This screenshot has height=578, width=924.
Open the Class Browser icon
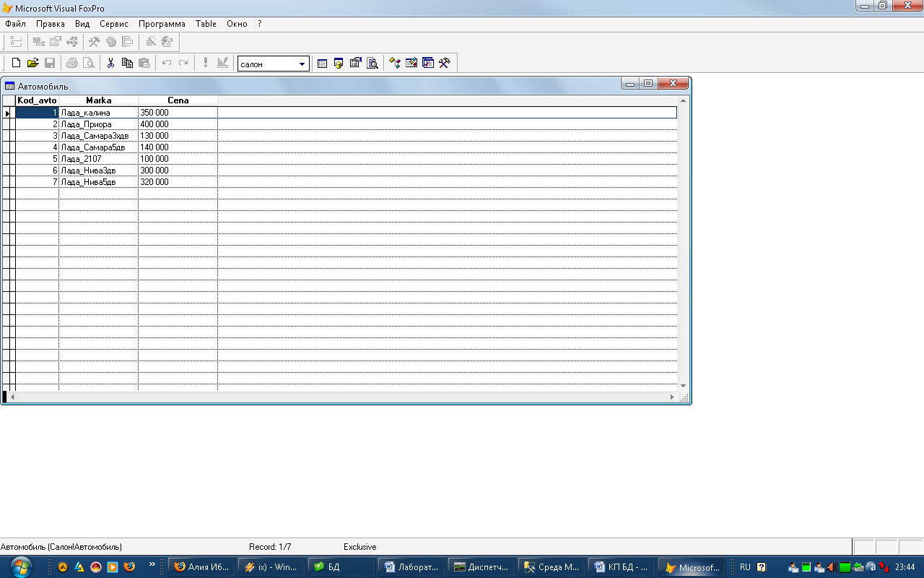point(395,64)
